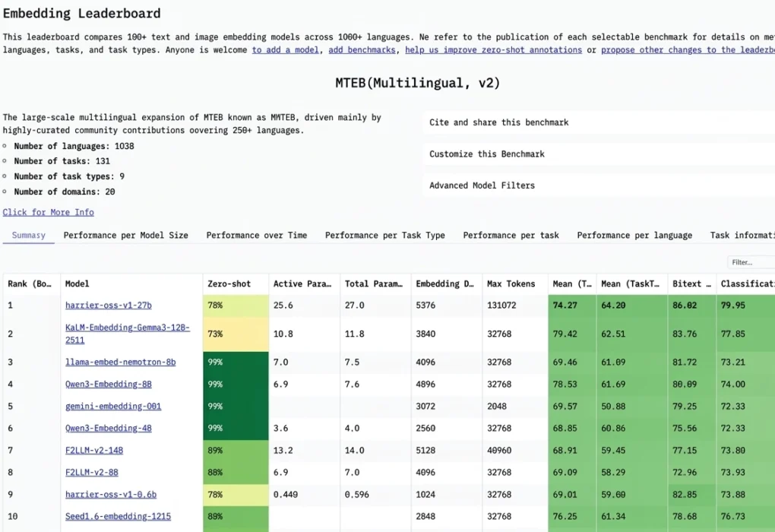
Task: Open the Performance per task tab
Action: pos(511,236)
